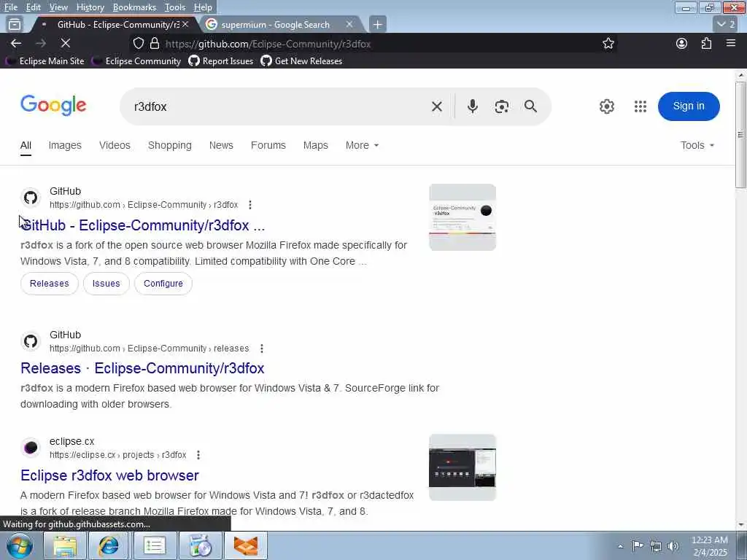Clear the search box with X
The width and height of the screenshot is (747, 560).
436,106
